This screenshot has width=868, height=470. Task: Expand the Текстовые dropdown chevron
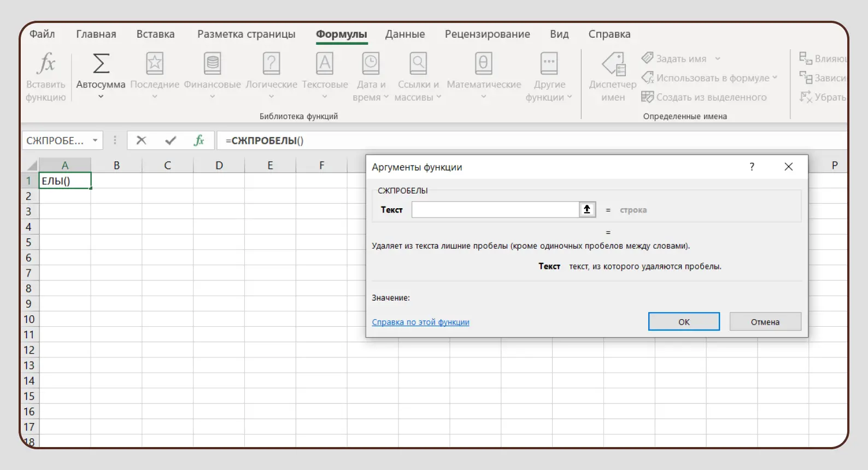coord(325,97)
